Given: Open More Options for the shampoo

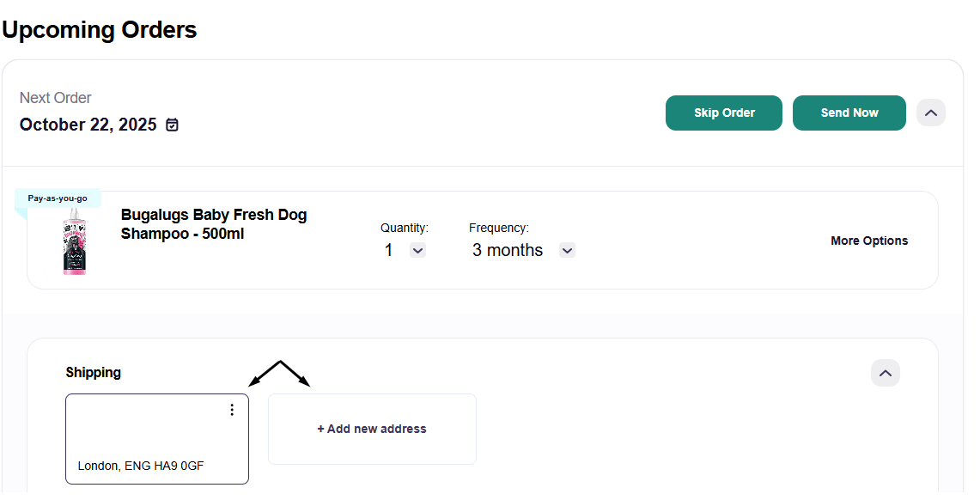Looking at the screenshot, I should click(869, 241).
